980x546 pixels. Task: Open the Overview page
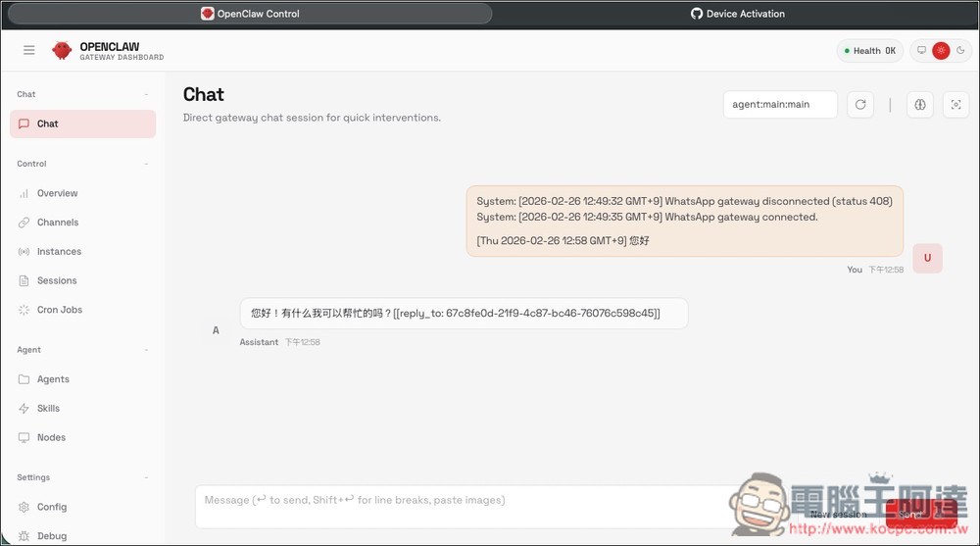(83, 193)
